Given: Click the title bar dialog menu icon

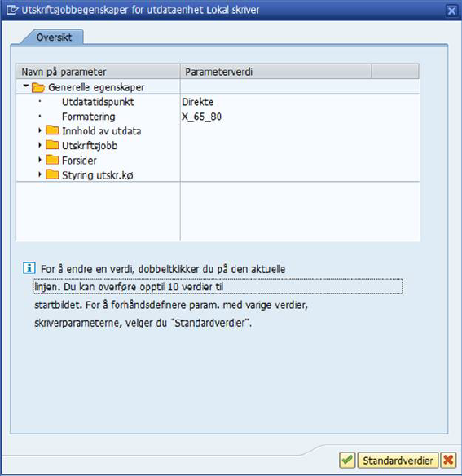Looking at the screenshot, I should tap(12, 10).
